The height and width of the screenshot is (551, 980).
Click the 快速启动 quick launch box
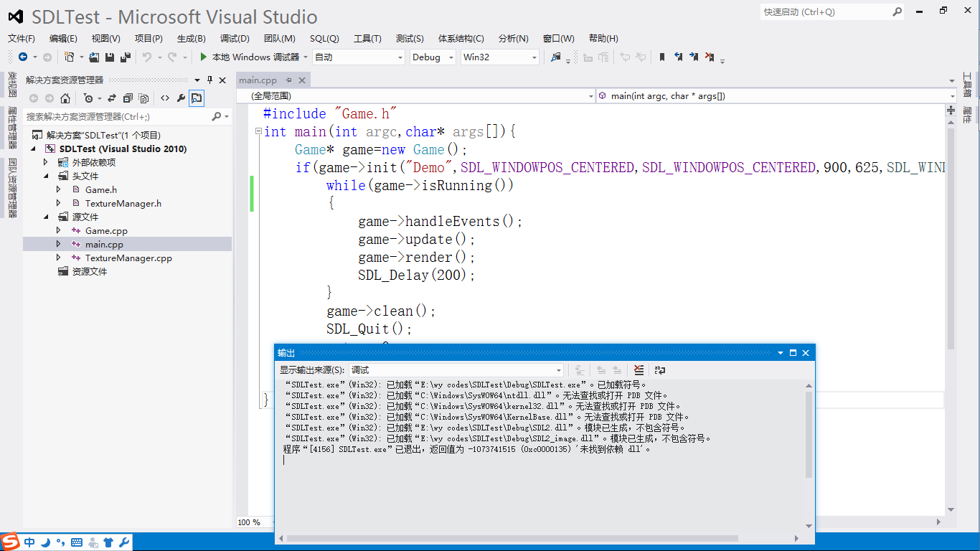click(825, 11)
